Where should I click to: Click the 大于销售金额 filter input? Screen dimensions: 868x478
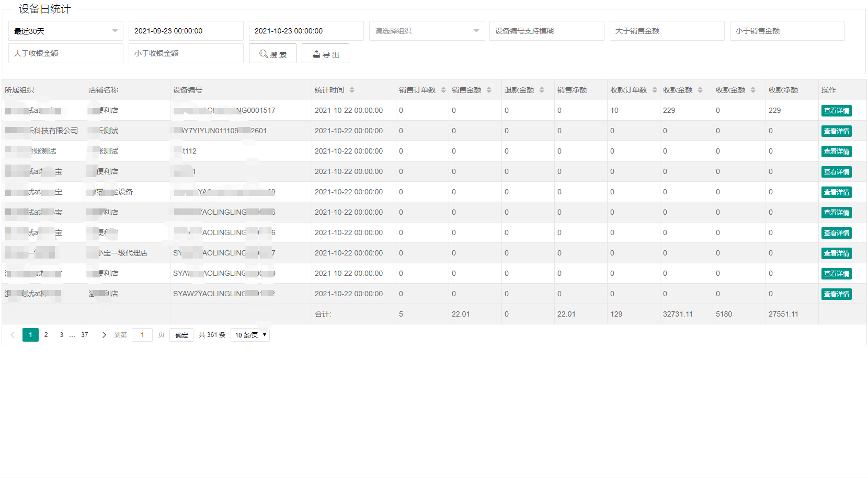coord(667,31)
